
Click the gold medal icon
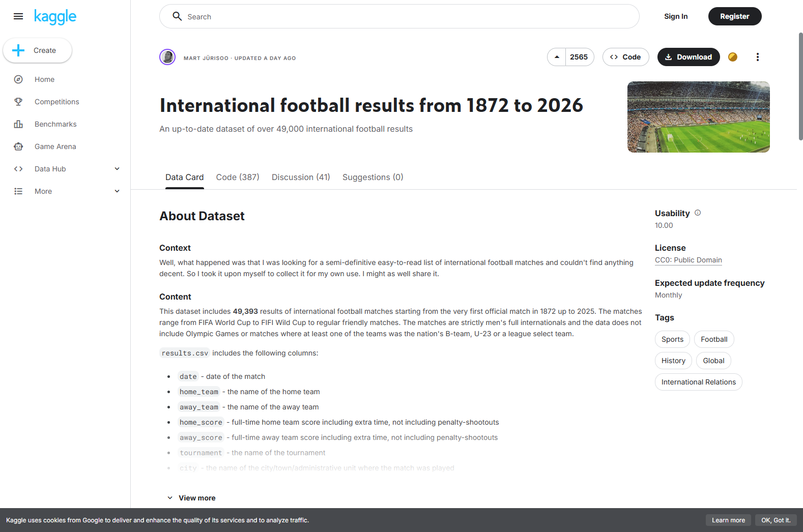point(733,57)
